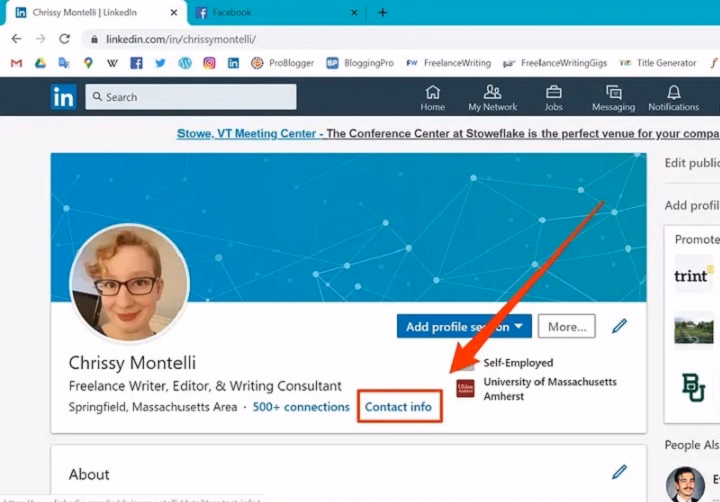Viewport: 720px width, 502px height.
Task: Click the Edit public profile link
Action: coord(692,163)
